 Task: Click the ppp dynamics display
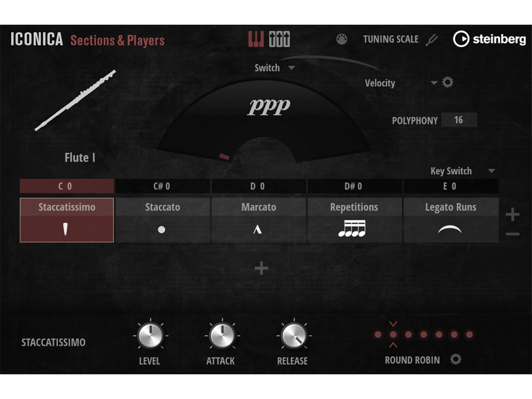[269, 107]
